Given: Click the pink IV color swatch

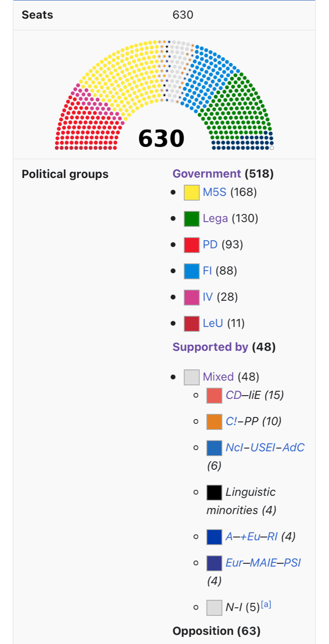Looking at the screenshot, I should pos(191,297).
